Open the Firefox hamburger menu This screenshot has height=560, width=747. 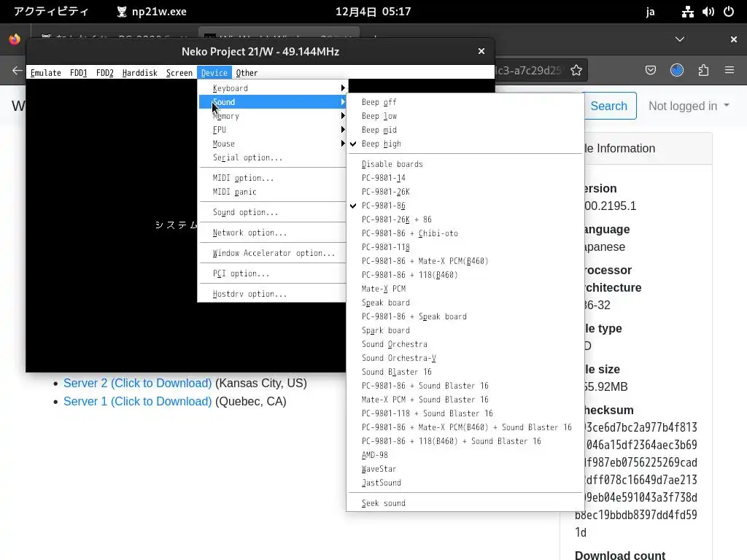coord(729,71)
